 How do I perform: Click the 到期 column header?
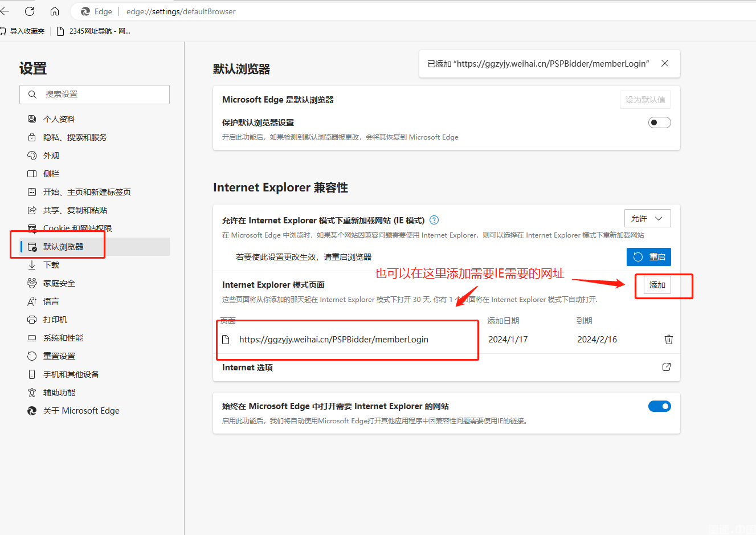pyautogui.click(x=585, y=321)
